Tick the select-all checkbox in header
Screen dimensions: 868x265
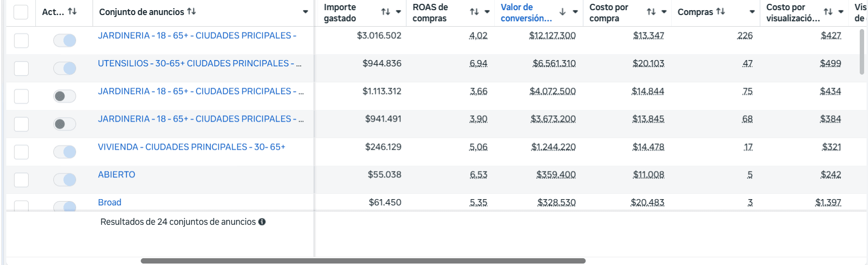tap(21, 12)
